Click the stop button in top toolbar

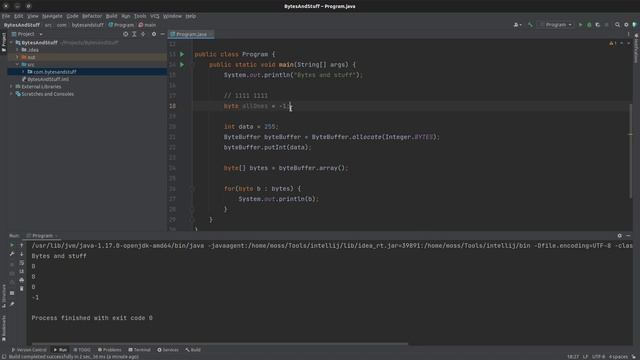pyautogui.click(x=607, y=25)
